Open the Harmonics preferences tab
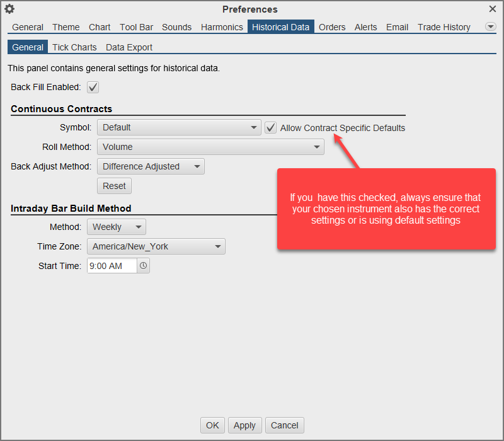 pos(222,27)
